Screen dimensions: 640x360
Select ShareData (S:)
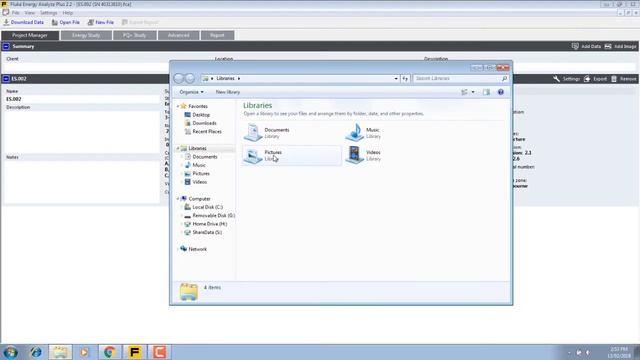pyautogui.click(x=203, y=232)
